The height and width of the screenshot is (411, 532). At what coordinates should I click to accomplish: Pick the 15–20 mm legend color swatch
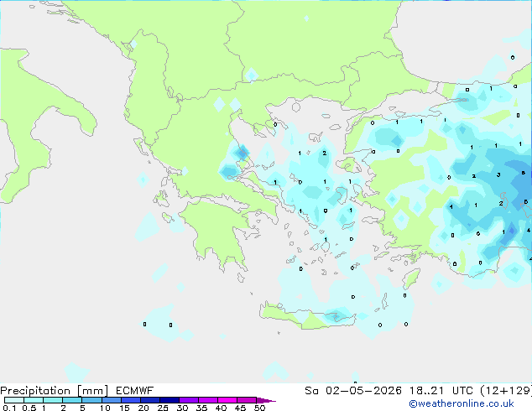[130, 400]
